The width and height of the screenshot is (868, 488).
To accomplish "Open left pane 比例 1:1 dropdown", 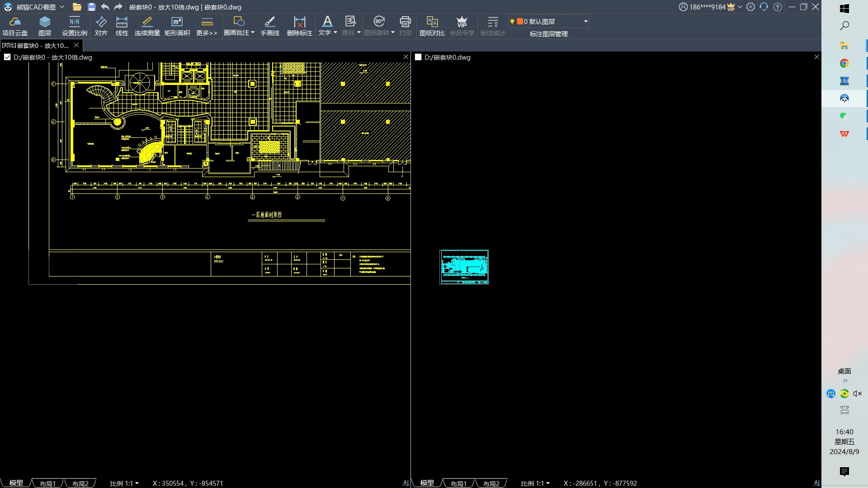I will [x=124, y=483].
